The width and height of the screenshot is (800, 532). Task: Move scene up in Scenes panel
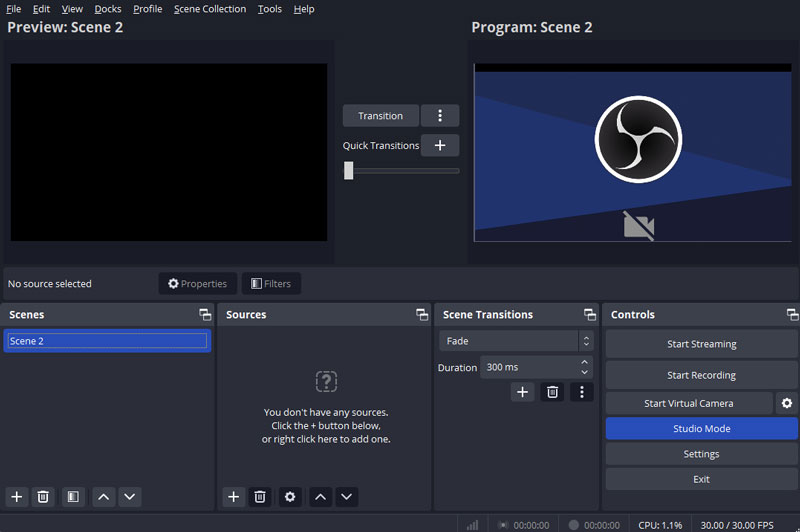[x=104, y=496]
